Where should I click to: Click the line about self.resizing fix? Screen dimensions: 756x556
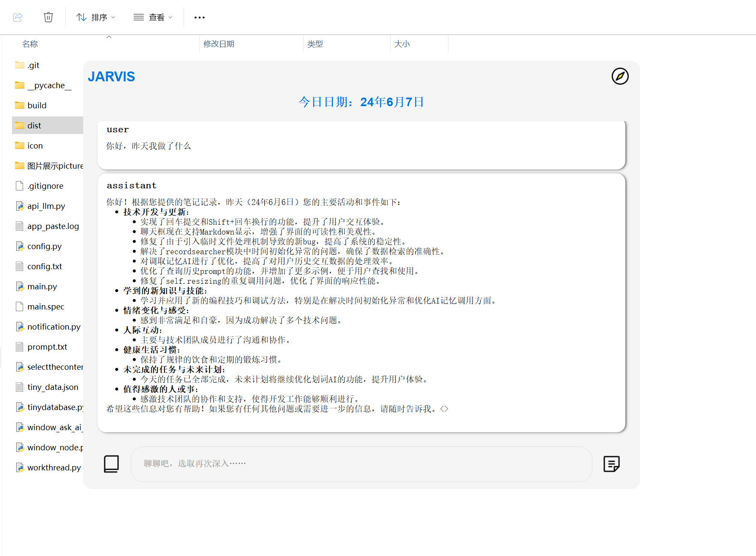[x=261, y=281]
